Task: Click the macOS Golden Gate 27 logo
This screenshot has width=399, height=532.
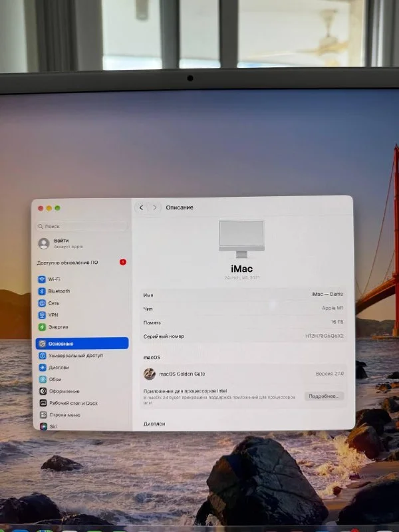Action: (x=149, y=374)
